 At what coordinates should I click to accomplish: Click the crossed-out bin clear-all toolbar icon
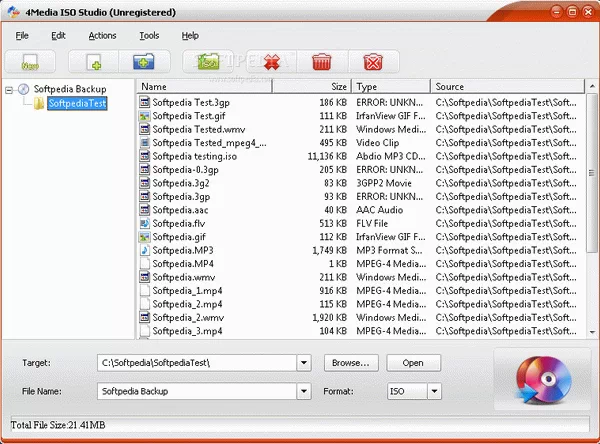pos(374,62)
